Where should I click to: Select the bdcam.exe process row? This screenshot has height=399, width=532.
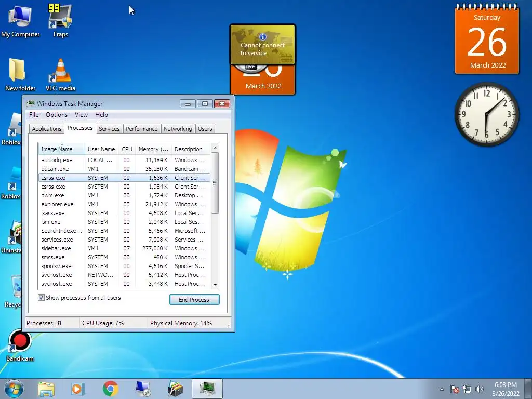pos(124,169)
